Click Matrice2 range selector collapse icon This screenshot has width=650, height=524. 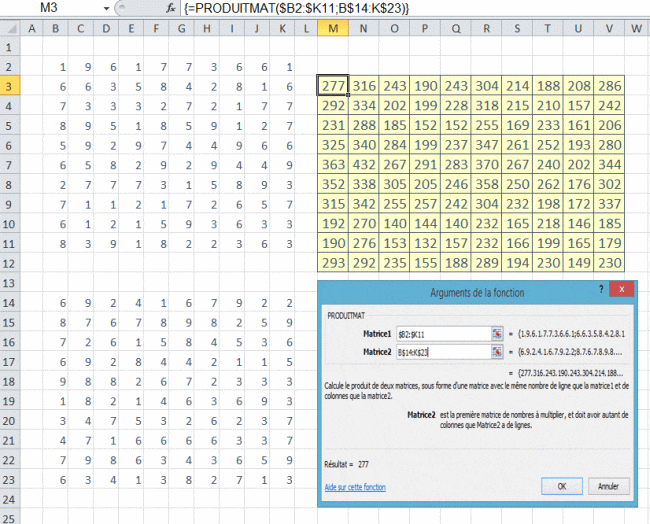tap(497, 352)
